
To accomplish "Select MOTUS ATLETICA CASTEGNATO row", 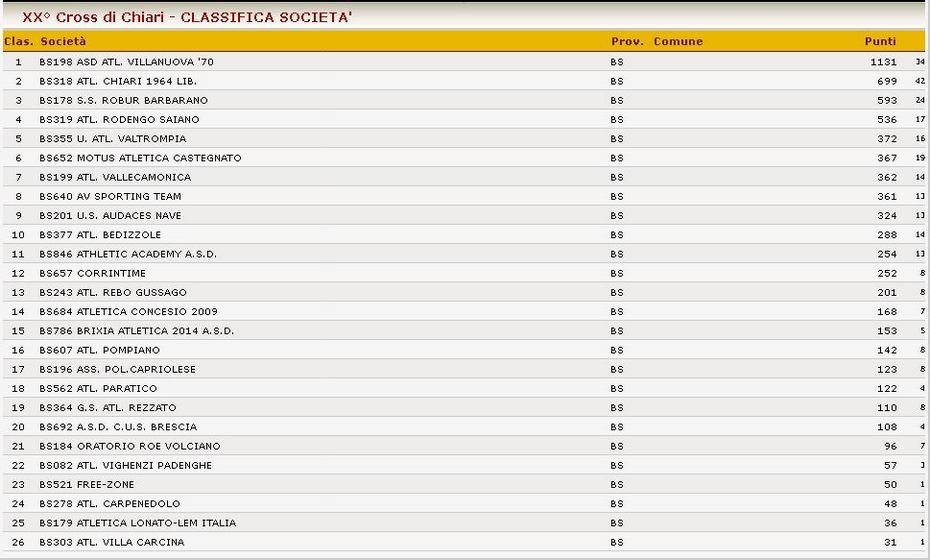I will [x=465, y=158].
